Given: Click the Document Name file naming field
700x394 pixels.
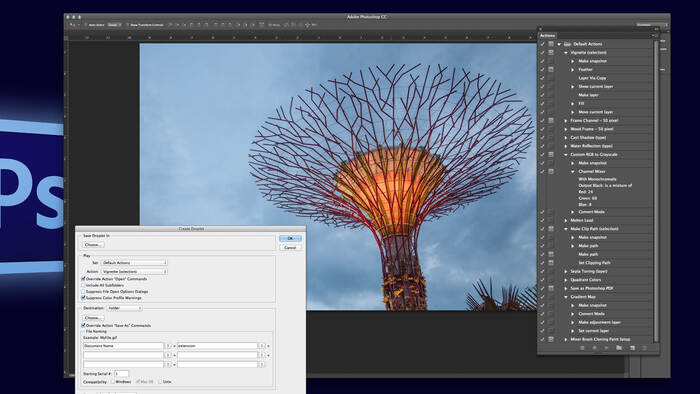Looking at the screenshot, I should 123,346.
